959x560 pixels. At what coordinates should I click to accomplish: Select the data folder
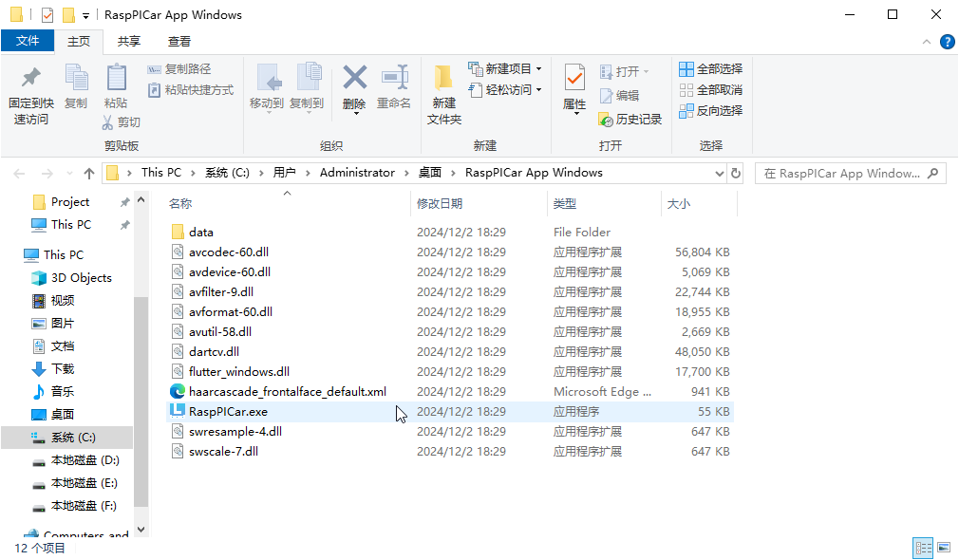click(200, 233)
